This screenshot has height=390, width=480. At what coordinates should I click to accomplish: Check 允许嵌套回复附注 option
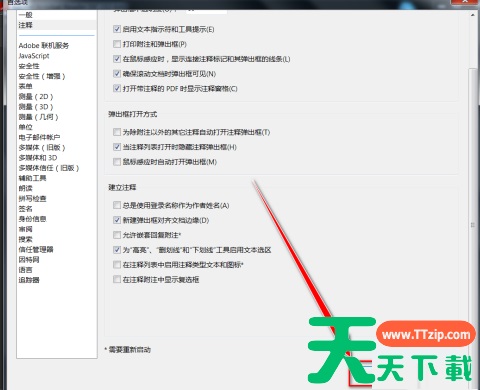117,235
